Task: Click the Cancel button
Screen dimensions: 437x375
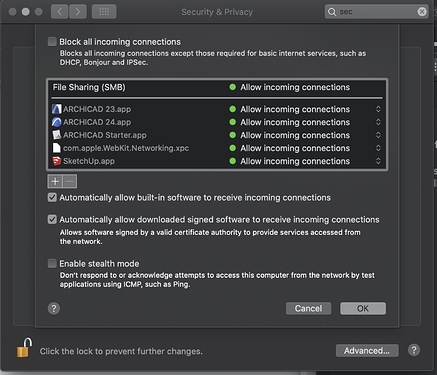Action: (308, 309)
